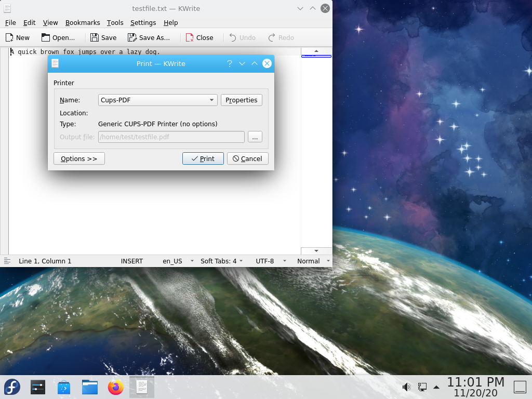Viewport: 532px width, 399px height.
Task: Click the New document toolbar icon
Action: [x=9, y=37]
